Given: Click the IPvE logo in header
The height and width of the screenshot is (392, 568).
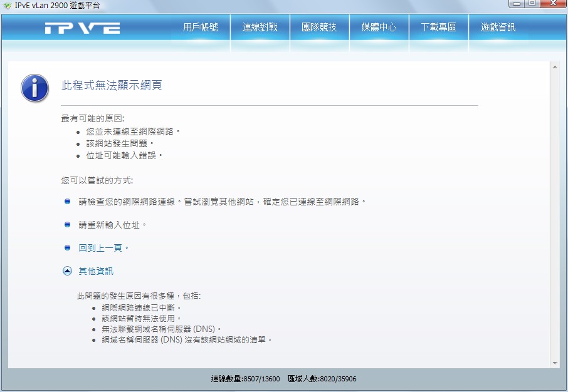Looking at the screenshot, I should (82, 28).
